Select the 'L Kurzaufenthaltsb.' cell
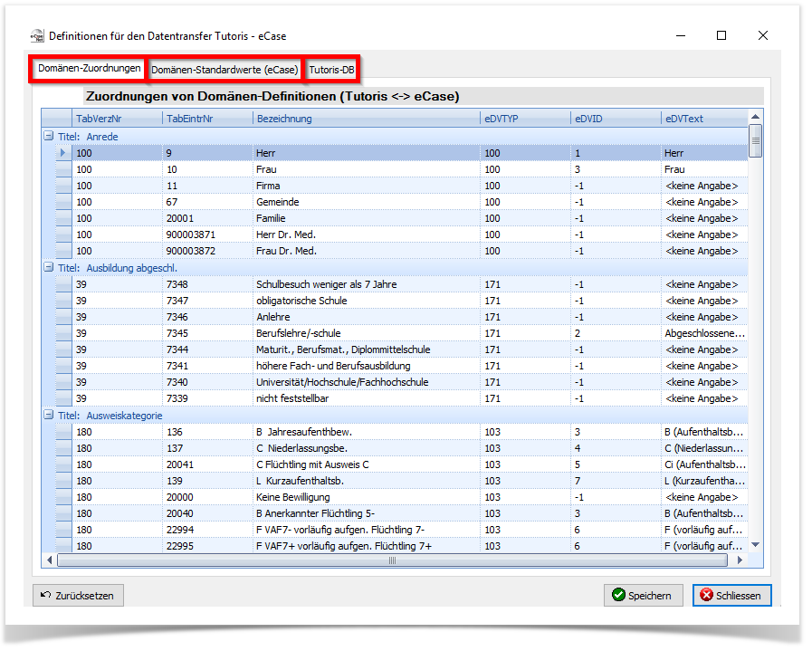The width and height of the screenshot is (812, 651). (x=366, y=481)
